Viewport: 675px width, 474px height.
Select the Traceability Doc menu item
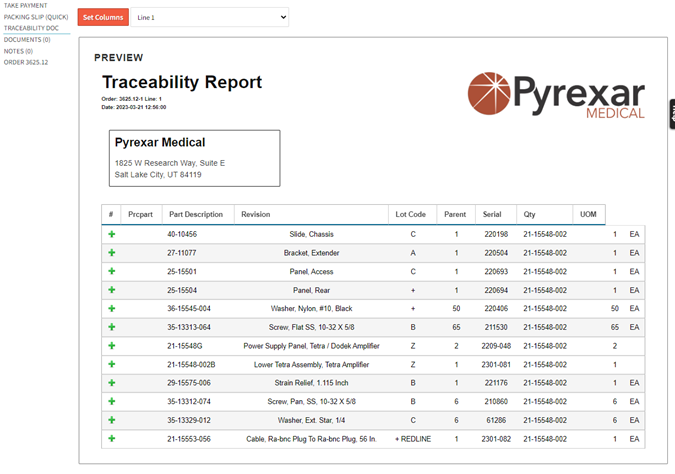point(31,28)
